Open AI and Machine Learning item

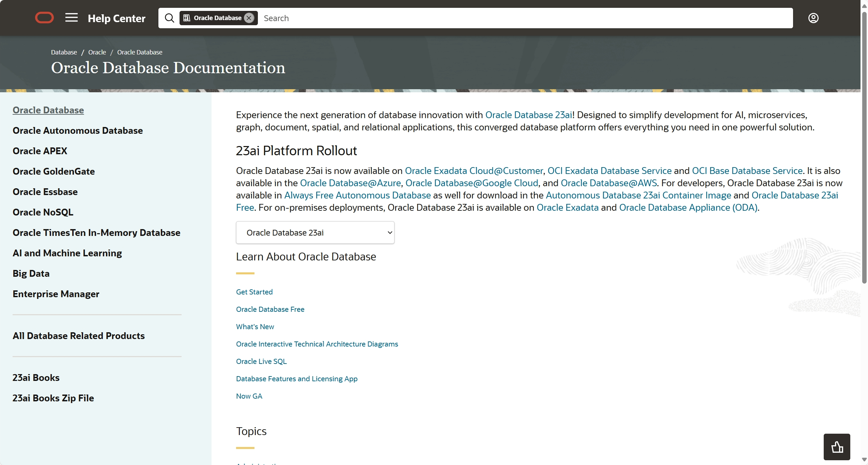[67, 253]
